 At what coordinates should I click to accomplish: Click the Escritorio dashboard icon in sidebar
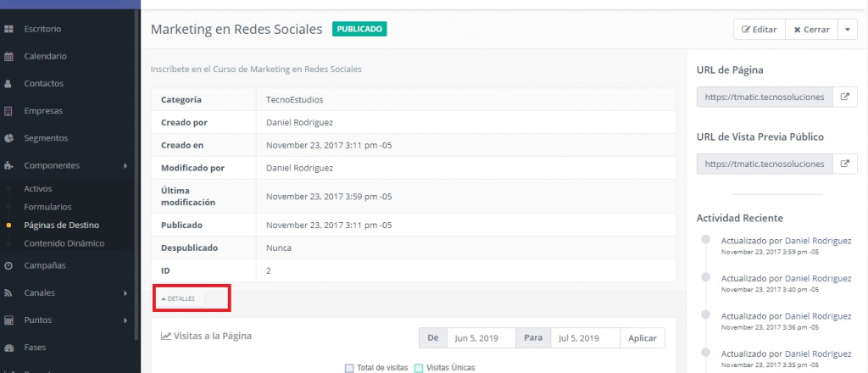pyautogui.click(x=8, y=30)
